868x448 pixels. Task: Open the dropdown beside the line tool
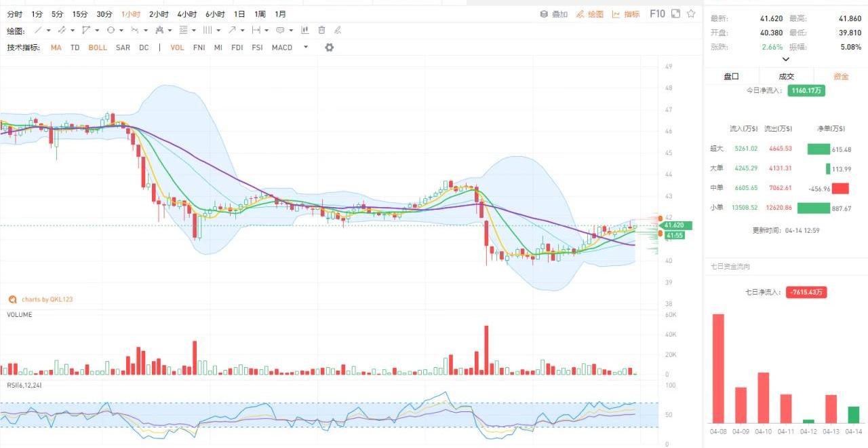click(x=50, y=31)
